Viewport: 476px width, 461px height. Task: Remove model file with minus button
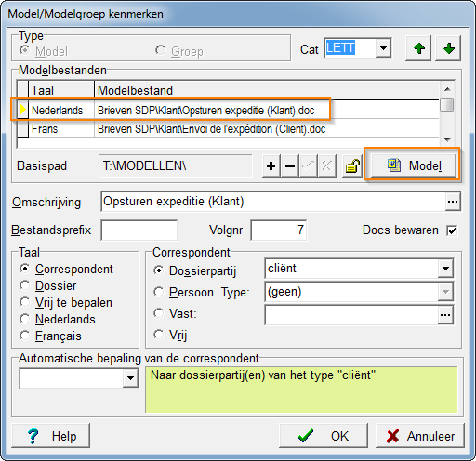point(290,165)
